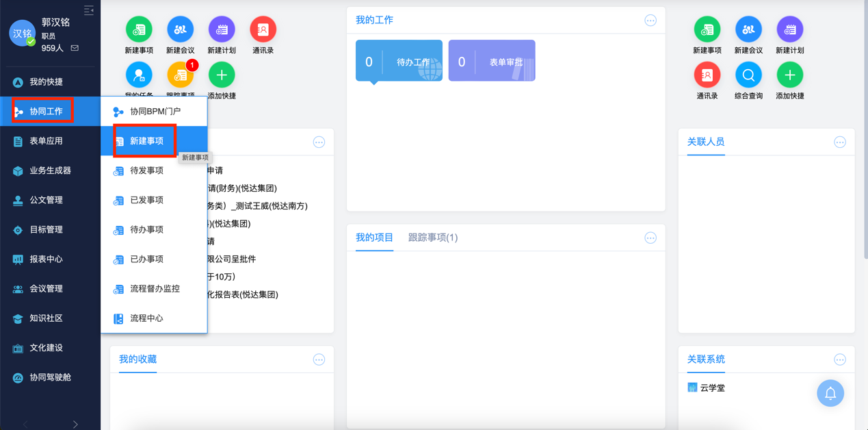Open the 表单审批 card
868x430 pixels.
click(x=491, y=60)
